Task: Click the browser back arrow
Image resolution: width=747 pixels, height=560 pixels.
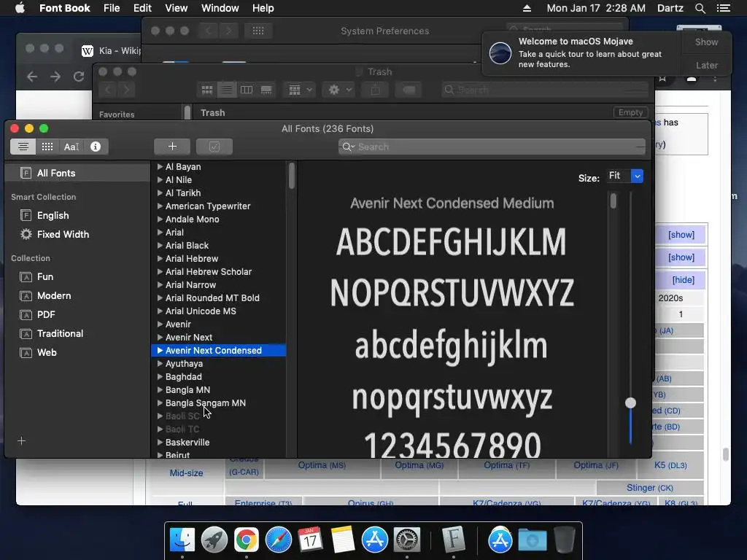Action: click(x=32, y=76)
